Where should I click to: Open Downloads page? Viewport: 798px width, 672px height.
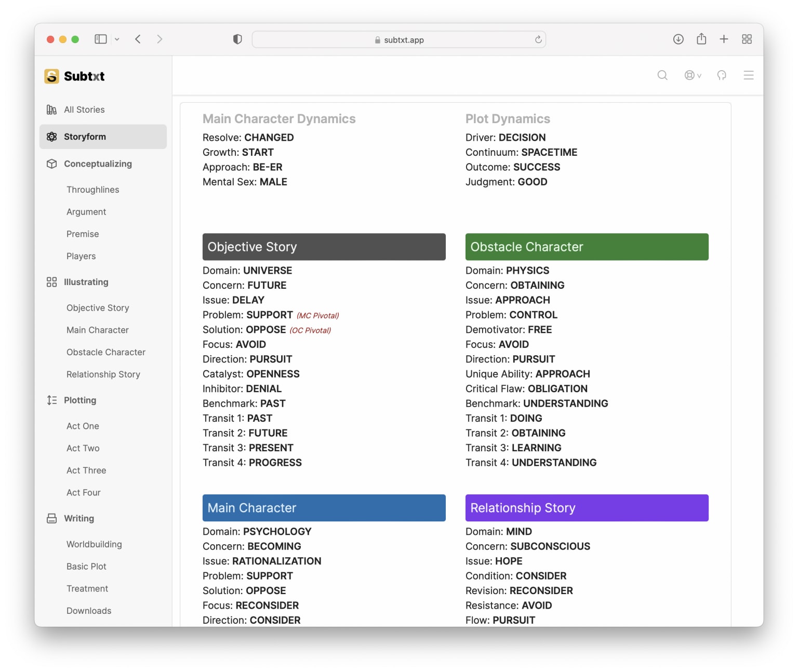[89, 611]
